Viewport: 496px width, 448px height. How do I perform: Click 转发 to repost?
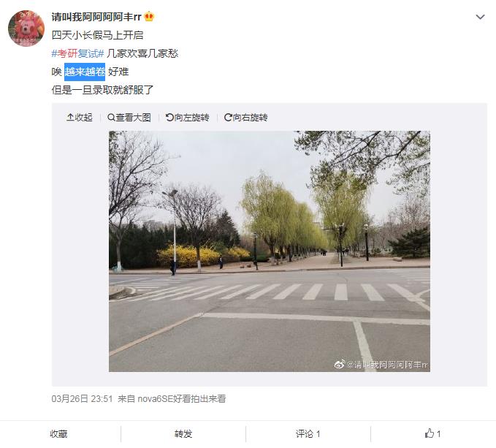click(183, 434)
